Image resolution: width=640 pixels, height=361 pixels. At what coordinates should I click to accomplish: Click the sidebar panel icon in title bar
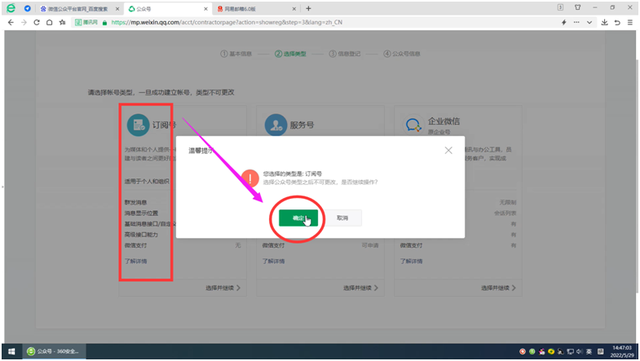(560, 7)
